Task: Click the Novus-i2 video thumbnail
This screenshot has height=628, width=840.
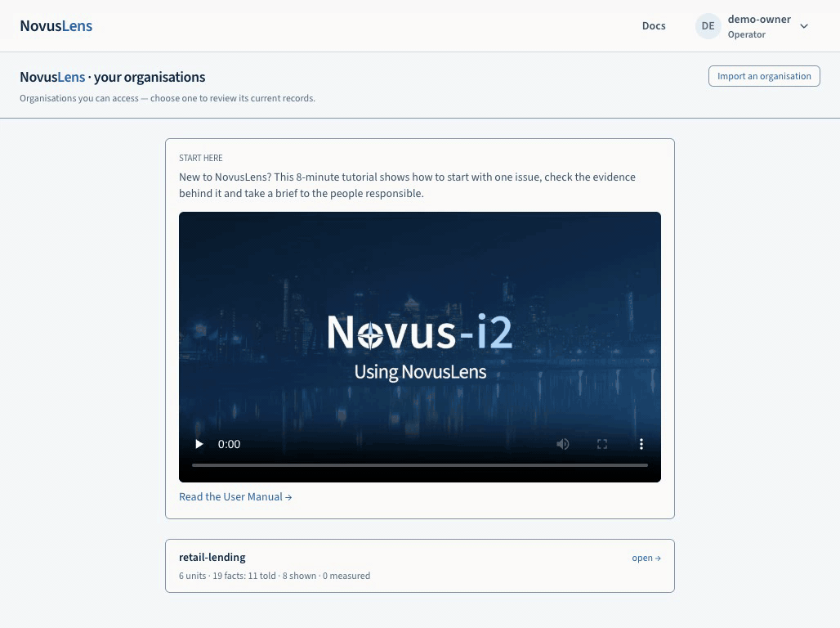Action: 420,333
